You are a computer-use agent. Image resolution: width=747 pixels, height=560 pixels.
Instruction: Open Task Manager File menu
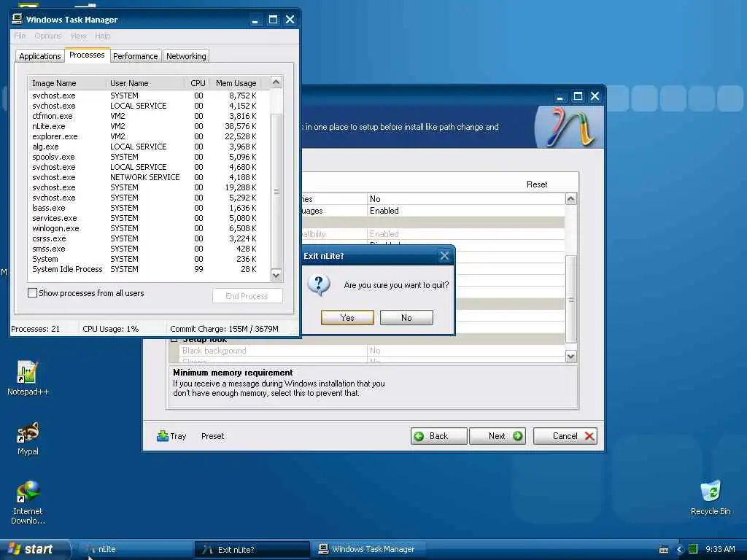(20, 36)
